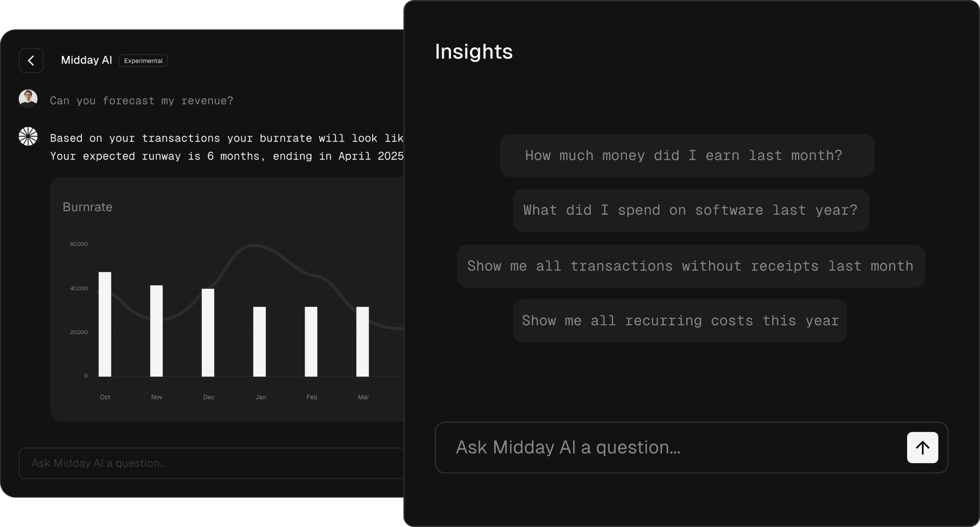The height and width of the screenshot is (527, 980).
Task: Select 'Show me all recurring costs this year'
Action: 680,320
